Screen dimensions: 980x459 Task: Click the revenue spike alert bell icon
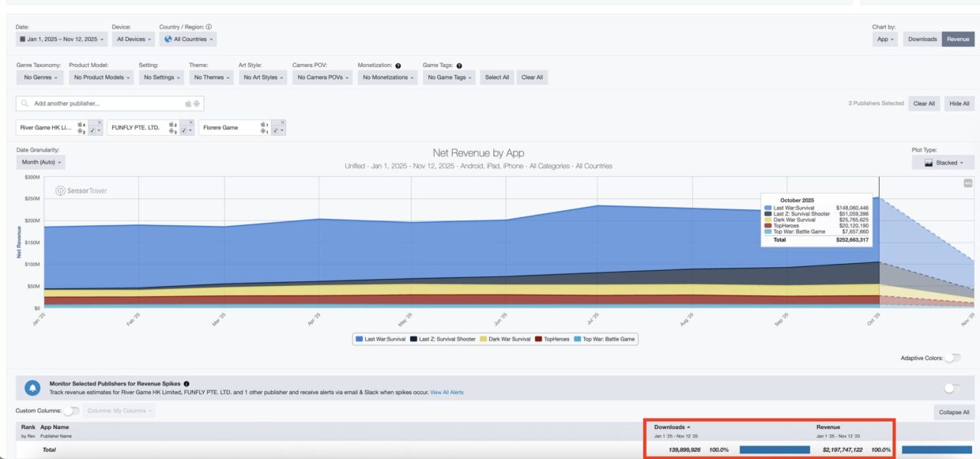[x=32, y=388]
